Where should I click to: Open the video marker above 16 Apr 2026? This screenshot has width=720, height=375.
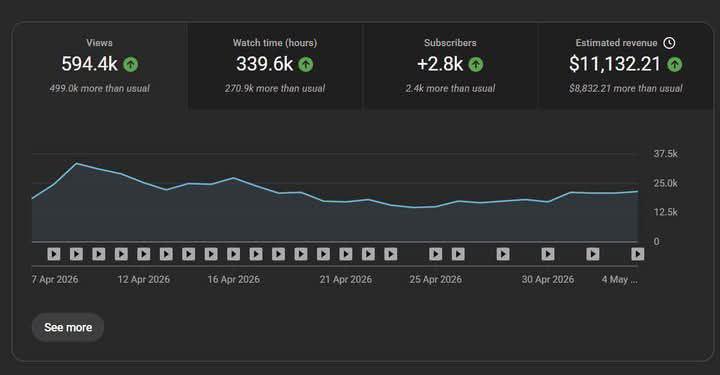(x=233, y=254)
